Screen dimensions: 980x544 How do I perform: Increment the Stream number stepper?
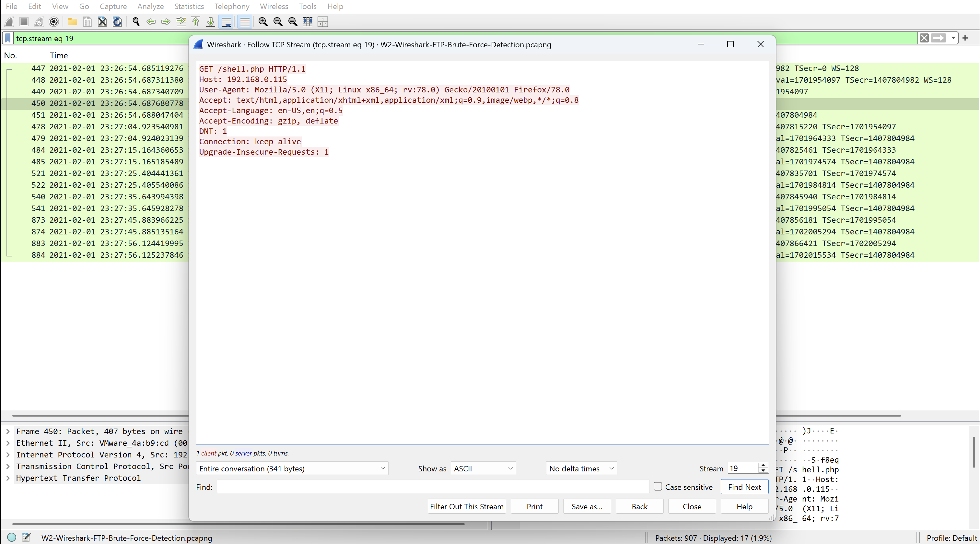(x=763, y=465)
